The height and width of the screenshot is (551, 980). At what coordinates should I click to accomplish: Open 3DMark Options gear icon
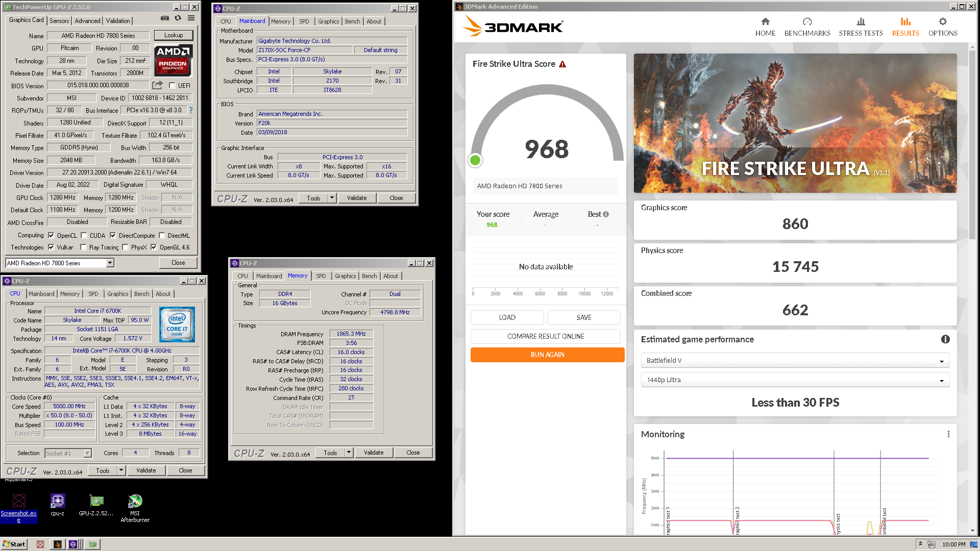[x=943, y=21]
